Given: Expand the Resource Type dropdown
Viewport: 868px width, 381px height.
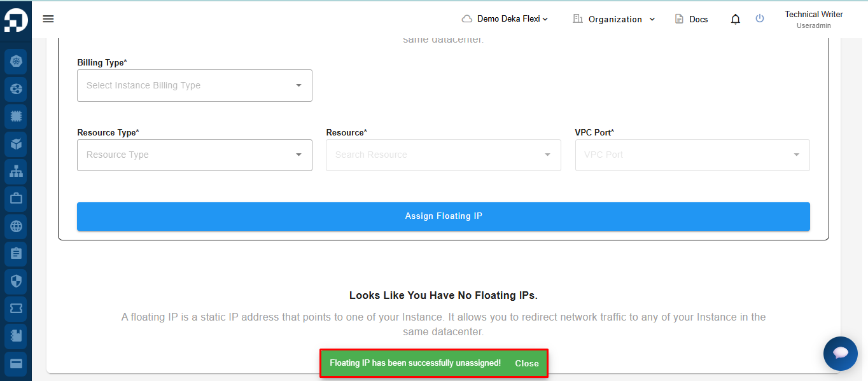Looking at the screenshot, I should (x=194, y=155).
